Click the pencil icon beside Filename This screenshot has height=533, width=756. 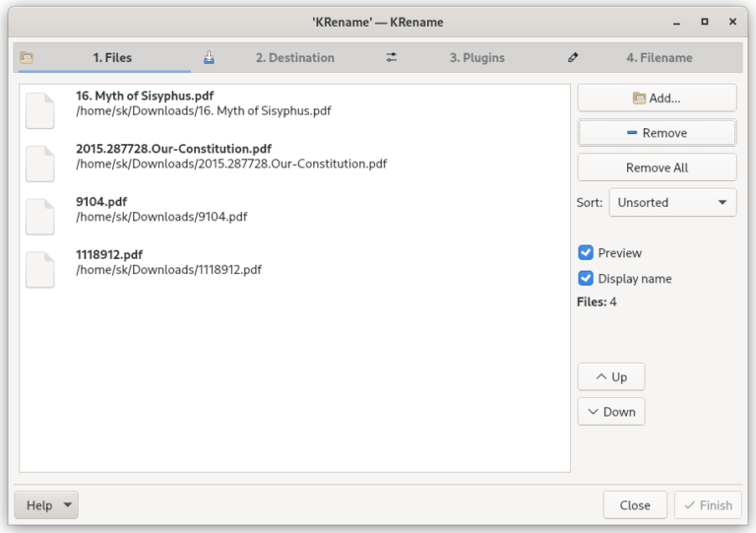tap(574, 58)
